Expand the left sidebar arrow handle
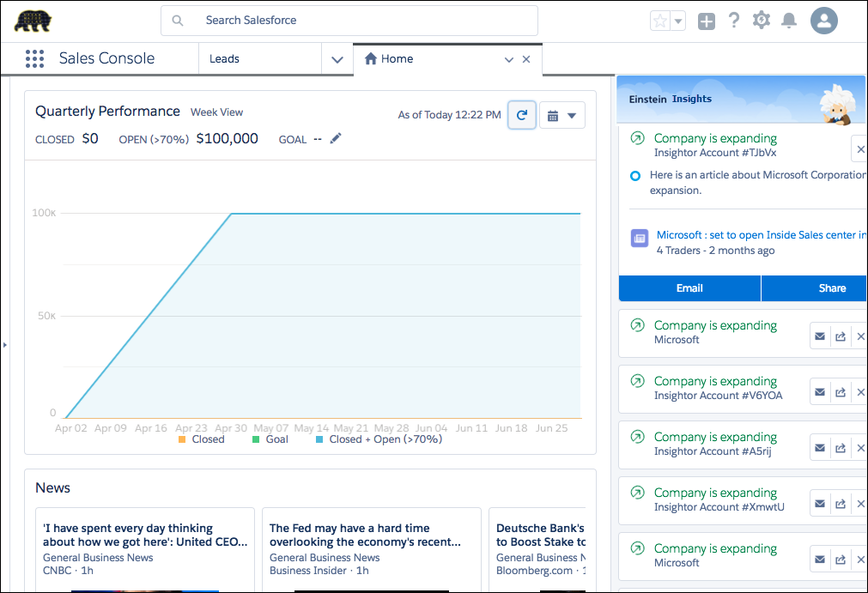This screenshot has height=593, width=868. pos(5,345)
